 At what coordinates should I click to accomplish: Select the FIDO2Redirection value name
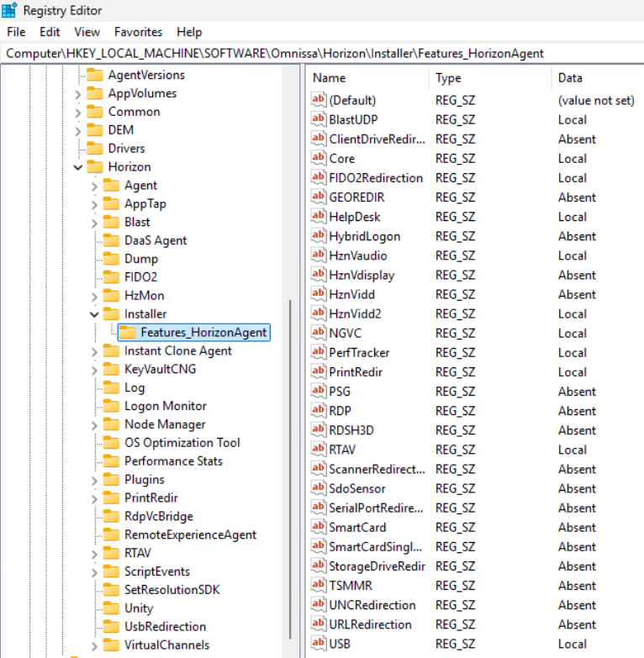click(376, 178)
